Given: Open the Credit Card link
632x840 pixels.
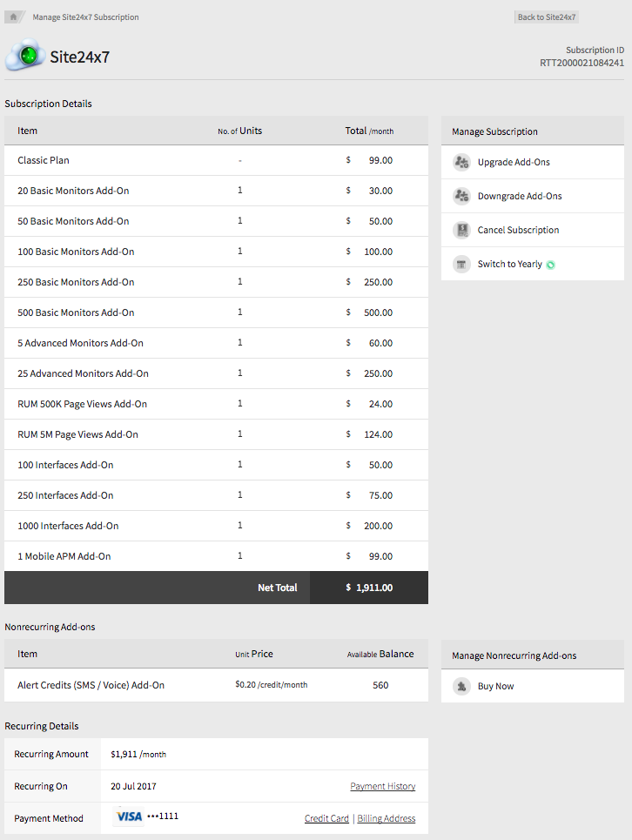Looking at the screenshot, I should (326, 818).
